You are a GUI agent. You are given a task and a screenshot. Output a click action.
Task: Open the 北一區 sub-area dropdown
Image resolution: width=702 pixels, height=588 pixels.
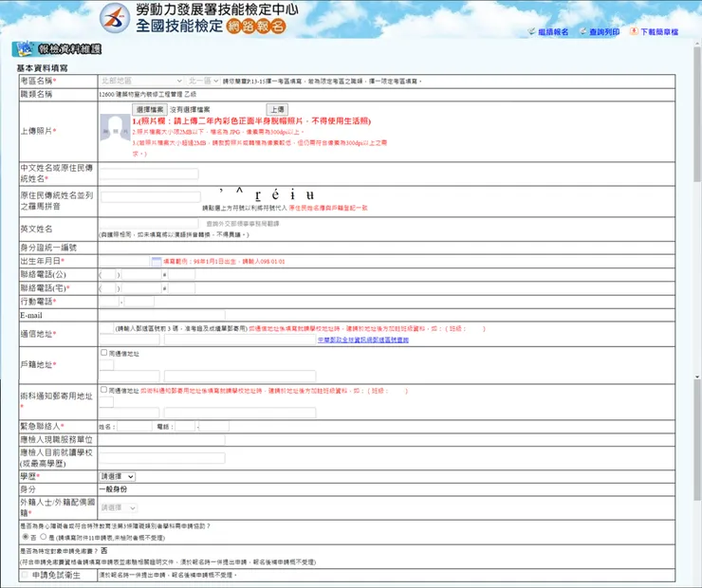(203, 81)
